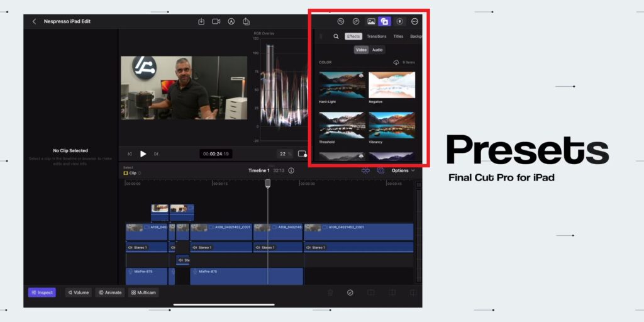The image size is (644, 322).
Task: Open the photo media browser
Action: click(371, 21)
